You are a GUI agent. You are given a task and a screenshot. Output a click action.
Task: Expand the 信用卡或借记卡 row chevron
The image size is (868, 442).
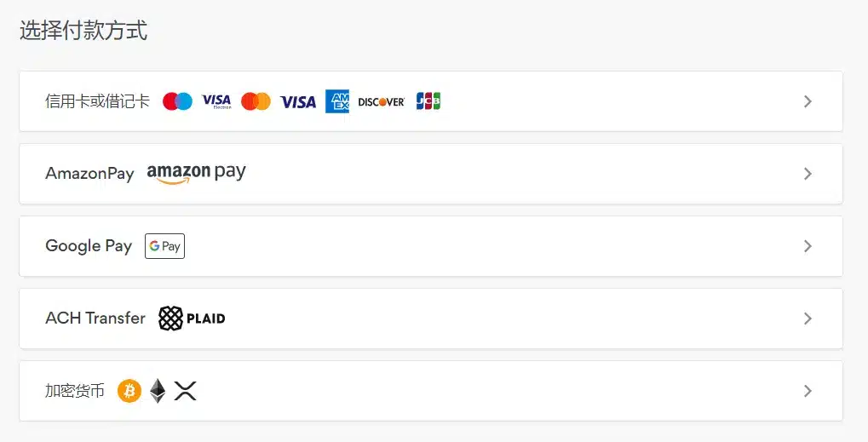pyautogui.click(x=808, y=101)
